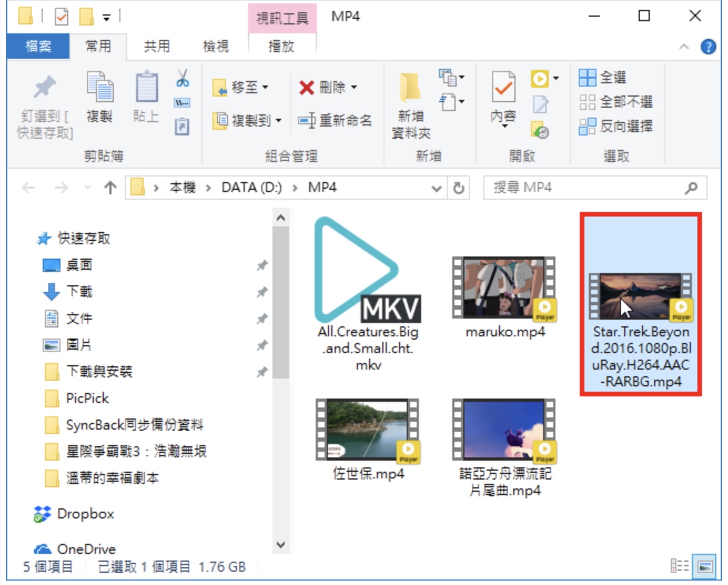Image resolution: width=728 pixels, height=585 pixels.
Task: Switch to the 檢視 ribbon tab
Action: coord(216,46)
